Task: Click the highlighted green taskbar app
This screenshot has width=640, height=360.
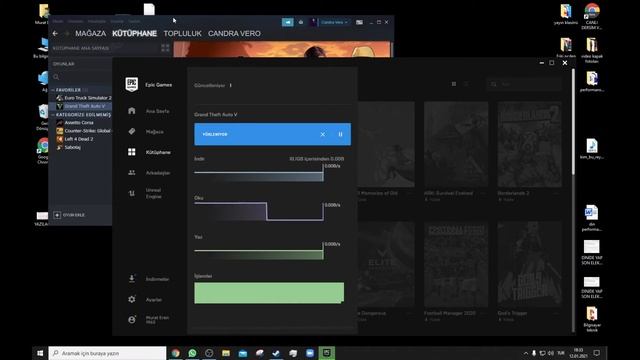Action: (327, 353)
